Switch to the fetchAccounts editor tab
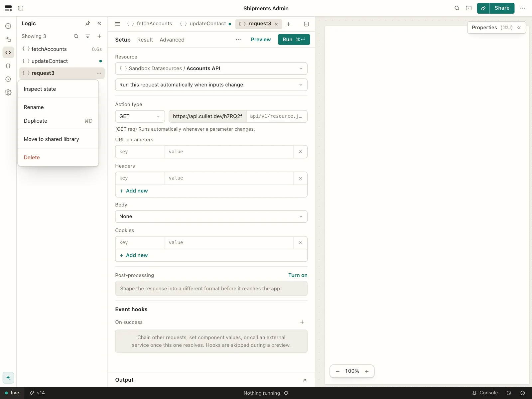This screenshot has width=532, height=399. 149,24
